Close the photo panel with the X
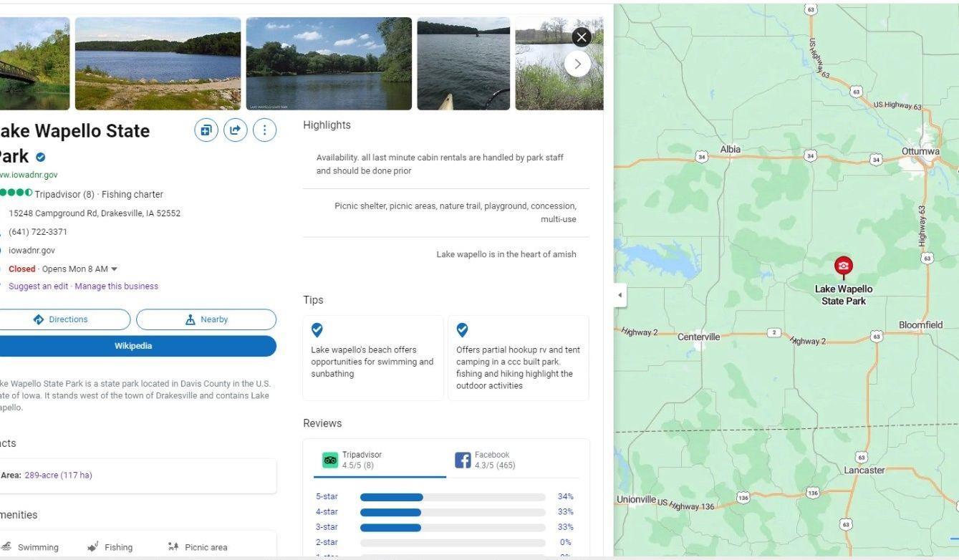The height and width of the screenshot is (560, 959). [582, 37]
